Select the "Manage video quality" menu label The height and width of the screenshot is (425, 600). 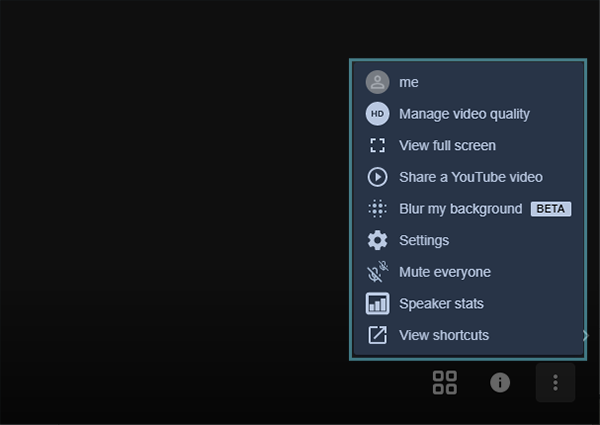[x=464, y=114]
